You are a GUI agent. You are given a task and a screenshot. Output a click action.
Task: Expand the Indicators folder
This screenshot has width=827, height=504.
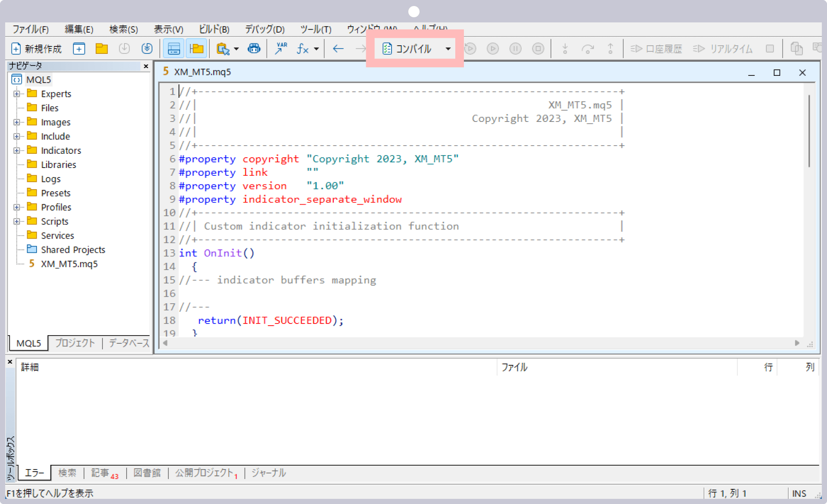pyautogui.click(x=16, y=151)
